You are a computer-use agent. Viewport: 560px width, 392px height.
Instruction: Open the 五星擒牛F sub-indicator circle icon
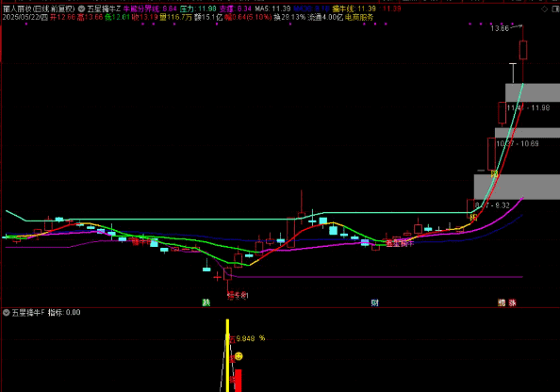[6, 313]
